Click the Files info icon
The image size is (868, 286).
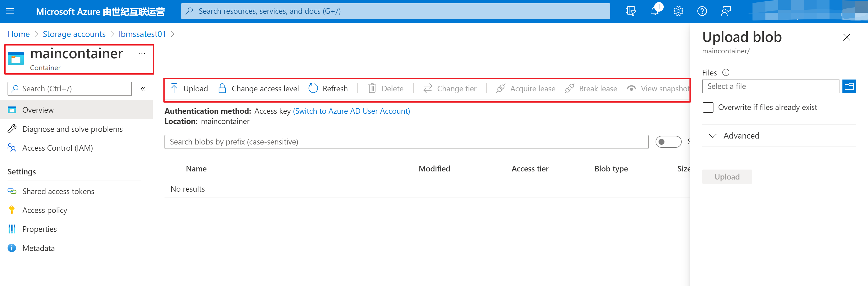(726, 73)
